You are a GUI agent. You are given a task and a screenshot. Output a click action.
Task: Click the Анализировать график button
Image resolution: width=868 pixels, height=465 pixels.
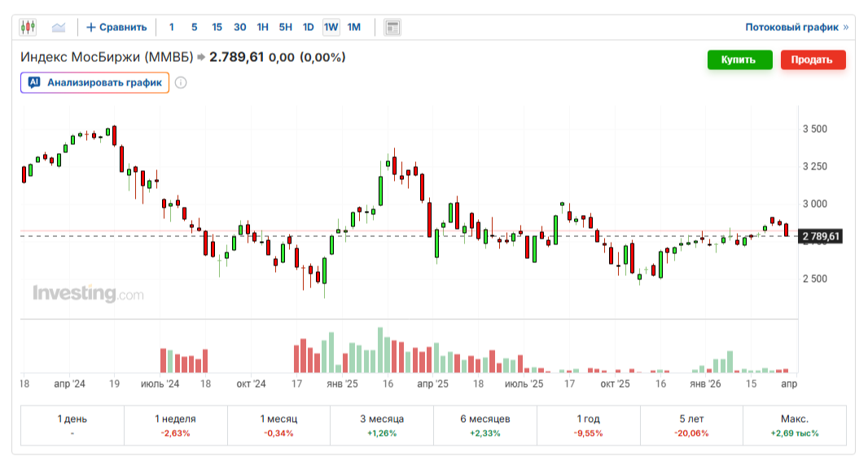coord(94,82)
